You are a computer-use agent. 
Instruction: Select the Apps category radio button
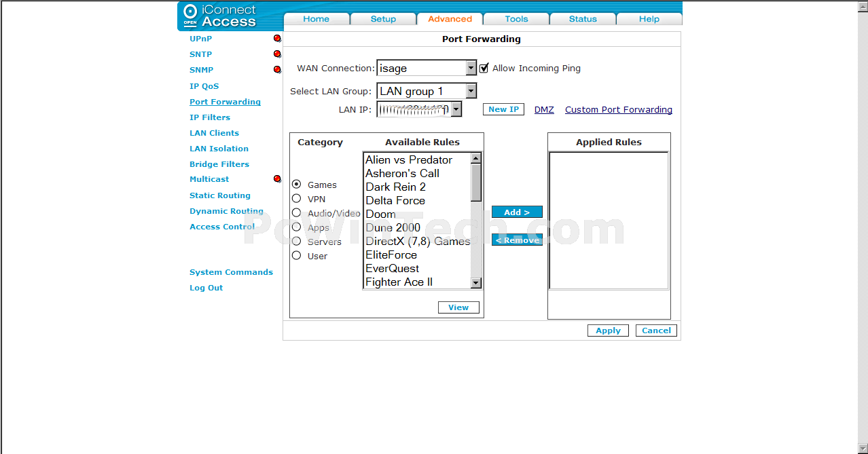click(x=296, y=227)
